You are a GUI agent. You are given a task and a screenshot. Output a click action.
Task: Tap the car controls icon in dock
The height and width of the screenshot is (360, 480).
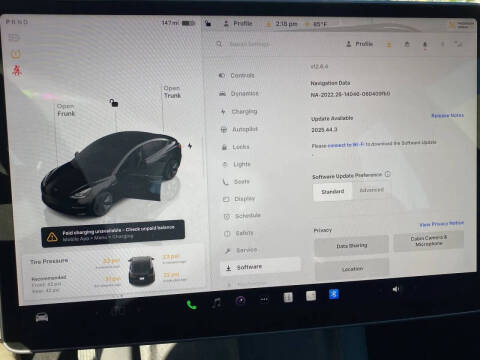click(42, 317)
